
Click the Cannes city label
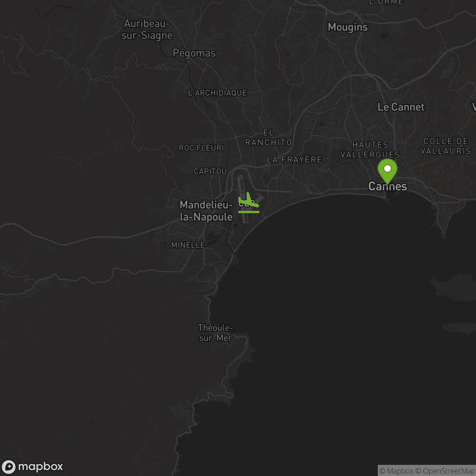[x=387, y=186]
